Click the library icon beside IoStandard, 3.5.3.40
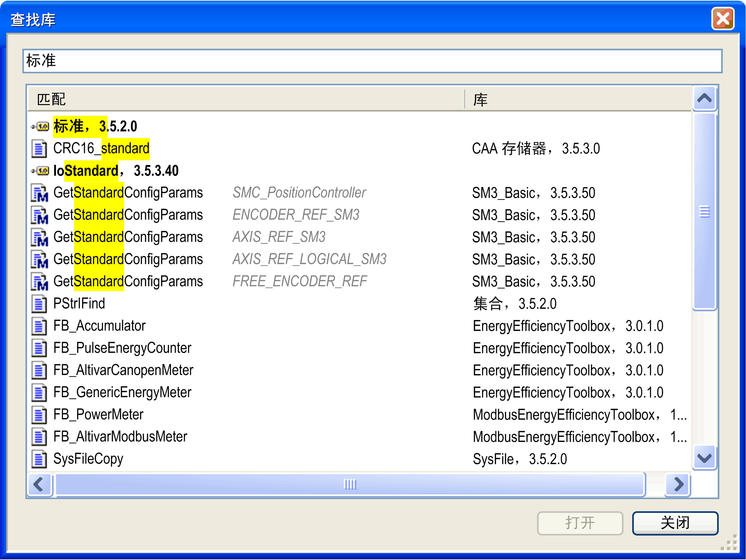 pyautogui.click(x=40, y=171)
